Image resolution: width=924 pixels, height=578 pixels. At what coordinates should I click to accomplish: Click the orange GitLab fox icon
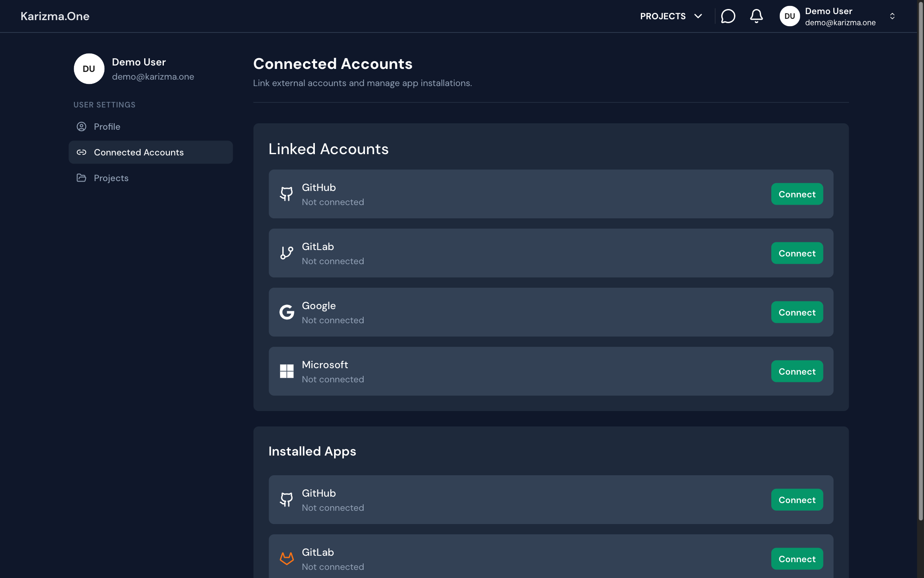(287, 559)
